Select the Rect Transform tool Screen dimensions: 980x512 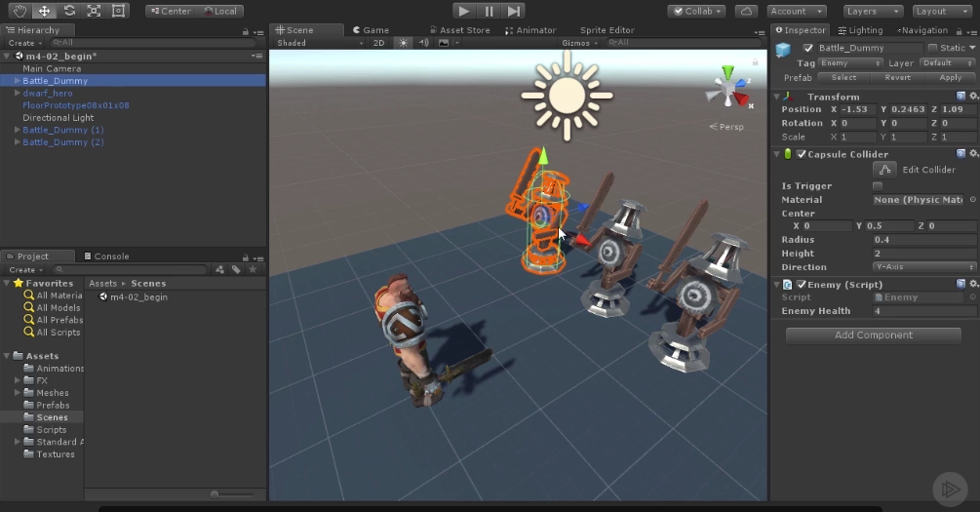tap(118, 11)
